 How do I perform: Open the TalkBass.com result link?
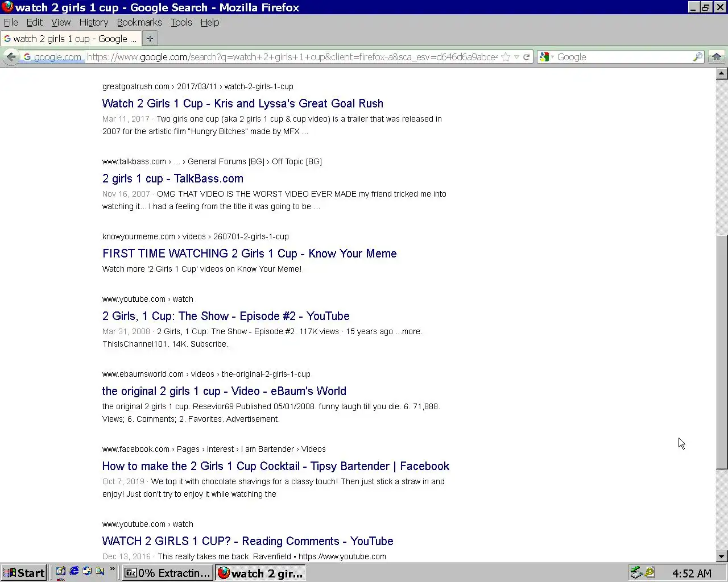pos(173,178)
